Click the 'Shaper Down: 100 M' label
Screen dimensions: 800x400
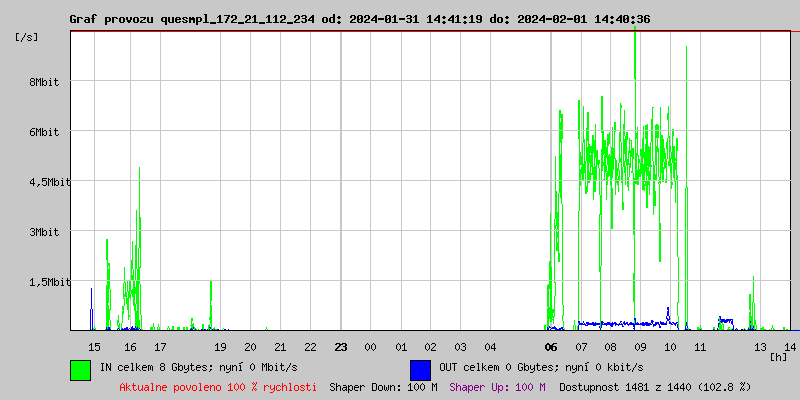pyautogui.click(x=383, y=386)
